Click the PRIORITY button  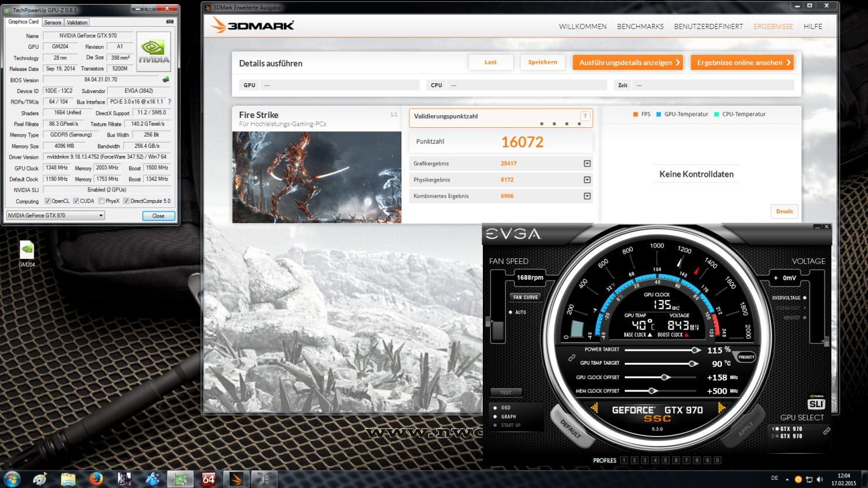(x=746, y=357)
